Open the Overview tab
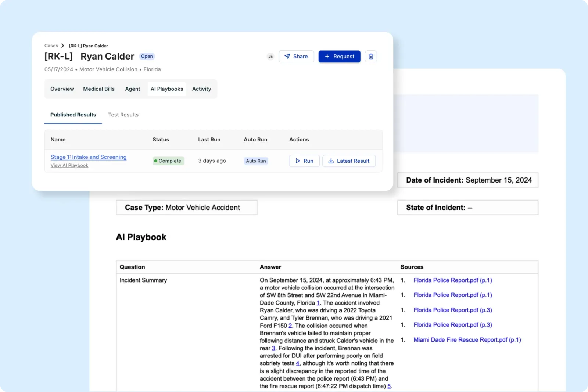Screen dimensions: 588x392 (62, 89)
